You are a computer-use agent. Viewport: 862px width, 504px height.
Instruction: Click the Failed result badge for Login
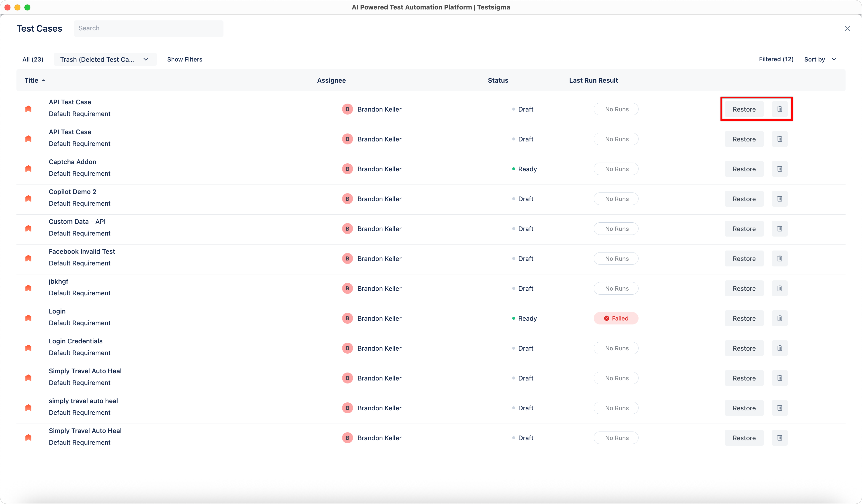[x=616, y=318]
